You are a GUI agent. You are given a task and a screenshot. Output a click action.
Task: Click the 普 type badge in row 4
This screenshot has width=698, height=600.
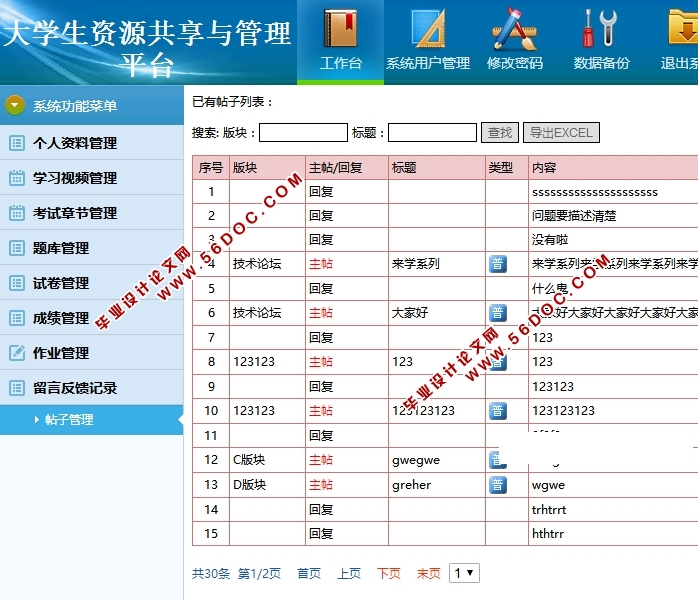pos(498,264)
